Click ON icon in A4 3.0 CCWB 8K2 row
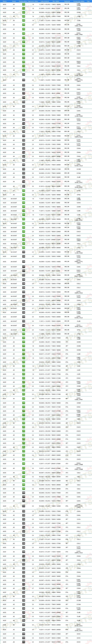This screenshot has width=92, height=644. (x=24, y=169)
